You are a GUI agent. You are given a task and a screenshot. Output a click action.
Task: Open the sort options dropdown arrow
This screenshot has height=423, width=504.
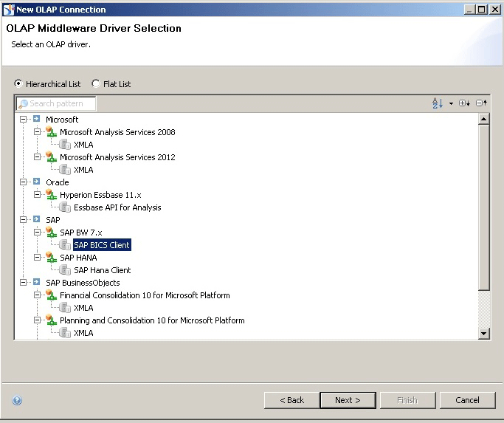click(x=451, y=103)
